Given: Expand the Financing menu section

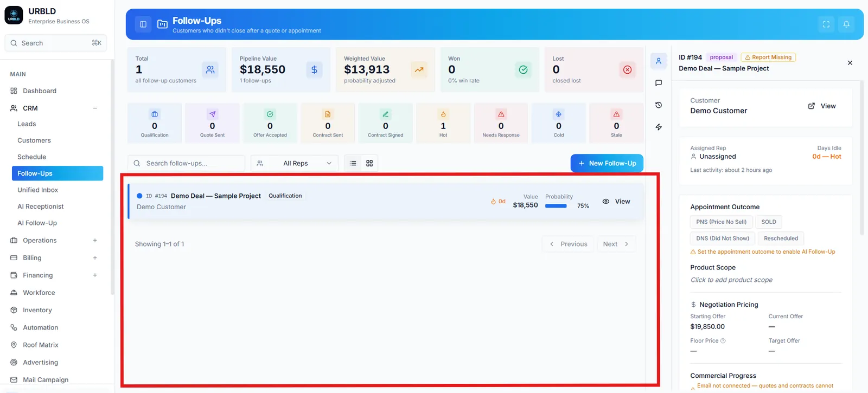Looking at the screenshot, I should (x=95, y=275).
